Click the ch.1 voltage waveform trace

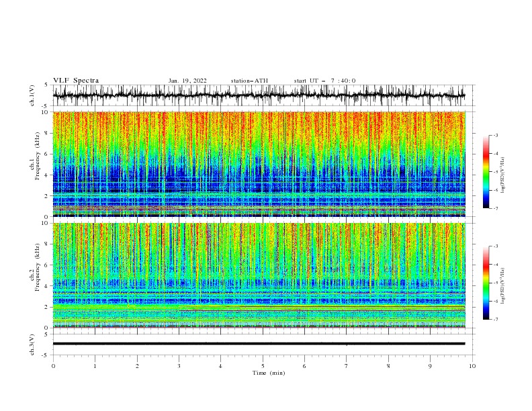pyautogui.click(x=259, y=95)
